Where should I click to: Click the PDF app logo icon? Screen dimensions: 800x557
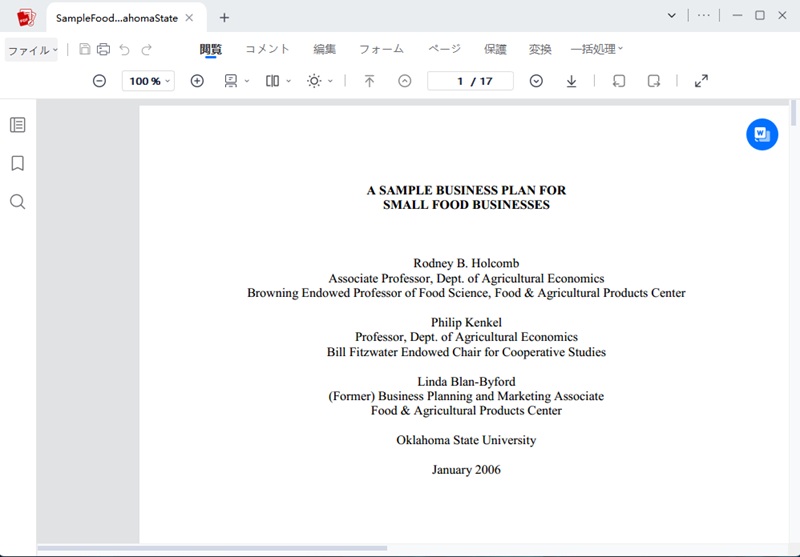26,18
